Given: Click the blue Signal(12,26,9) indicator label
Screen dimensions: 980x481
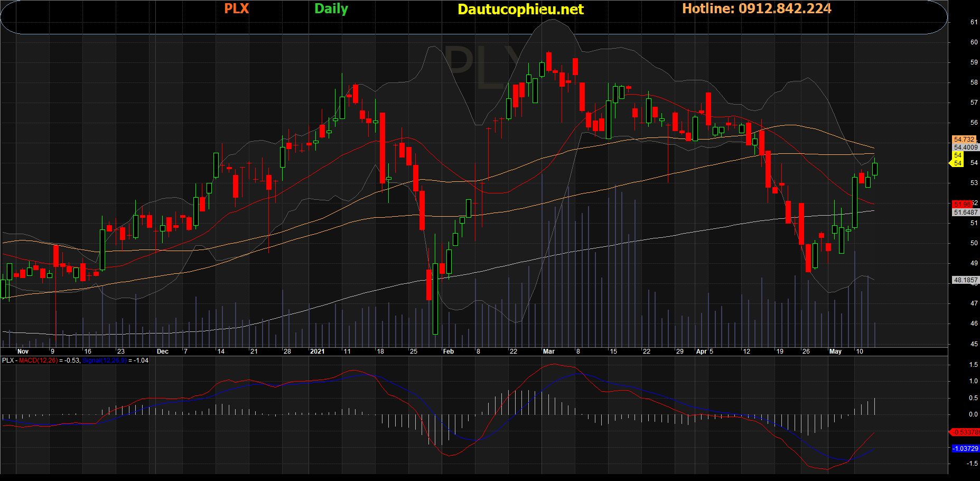Looking at the screenshot, I should coord(105,360).
